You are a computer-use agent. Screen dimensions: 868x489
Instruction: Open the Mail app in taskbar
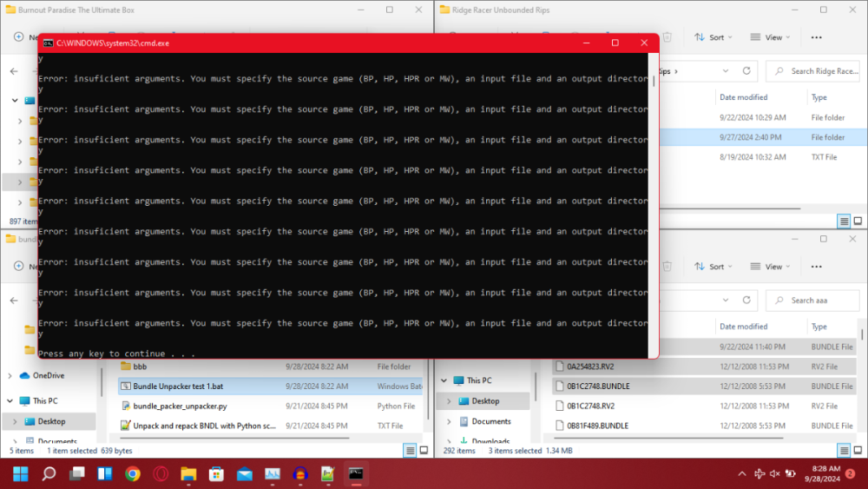coord(244,474)
